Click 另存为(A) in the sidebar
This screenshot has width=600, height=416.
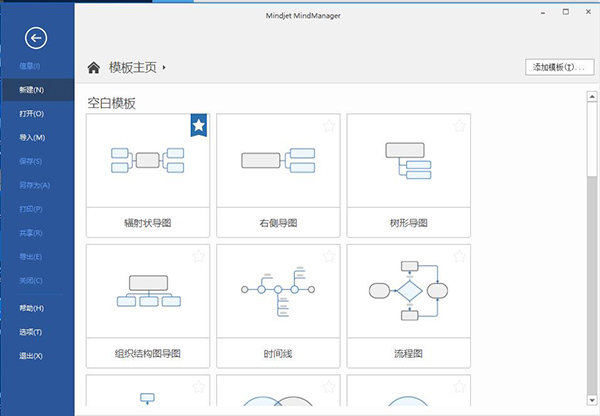(x=34, y=185)
